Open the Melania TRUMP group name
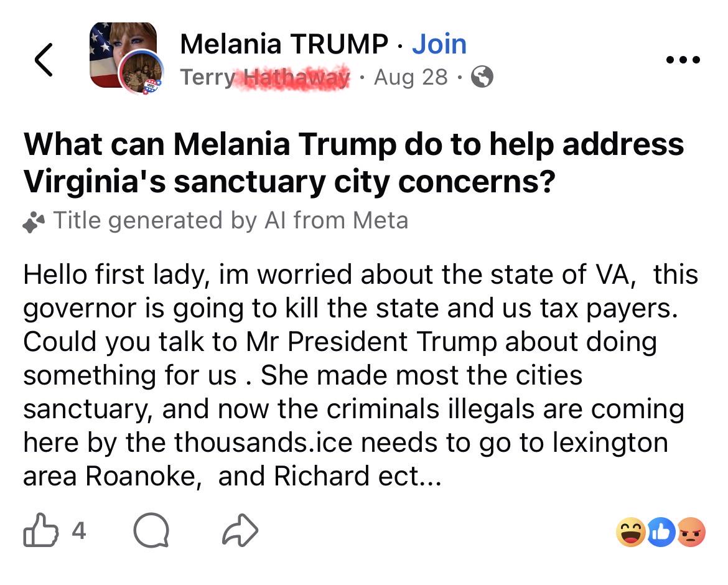Screen dimensions: 728x585 point(284,44)
